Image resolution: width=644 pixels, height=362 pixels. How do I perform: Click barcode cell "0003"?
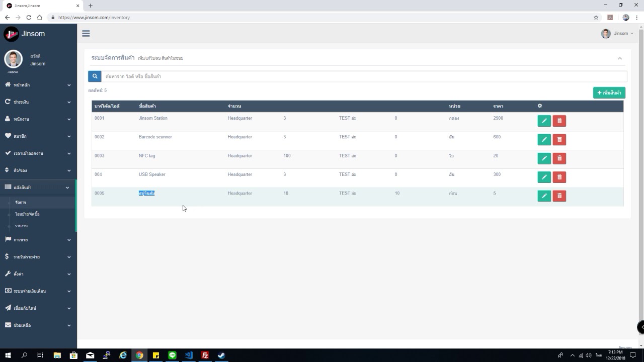[x=100, y=156]
